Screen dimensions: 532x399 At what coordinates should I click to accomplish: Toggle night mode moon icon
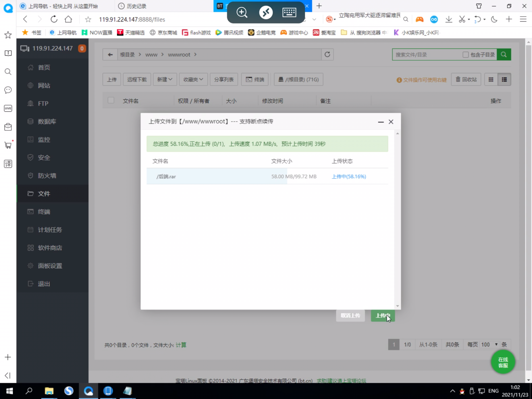pos(494,19)
